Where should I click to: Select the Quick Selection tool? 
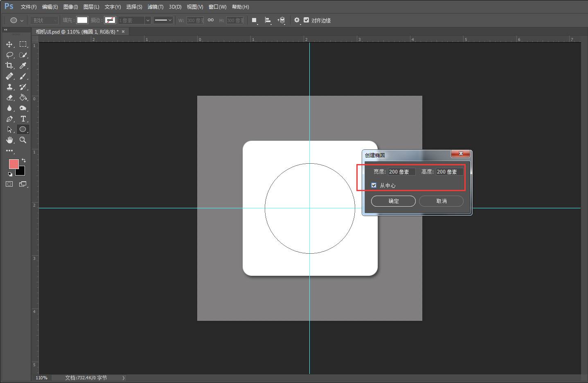tap(23, 55)
